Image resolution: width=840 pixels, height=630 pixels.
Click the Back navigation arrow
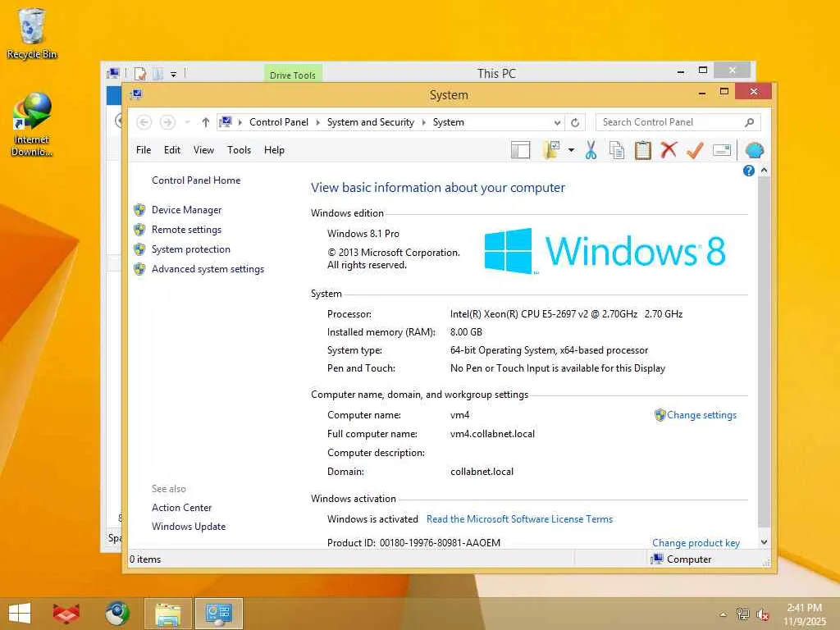(x=144, y=122)
